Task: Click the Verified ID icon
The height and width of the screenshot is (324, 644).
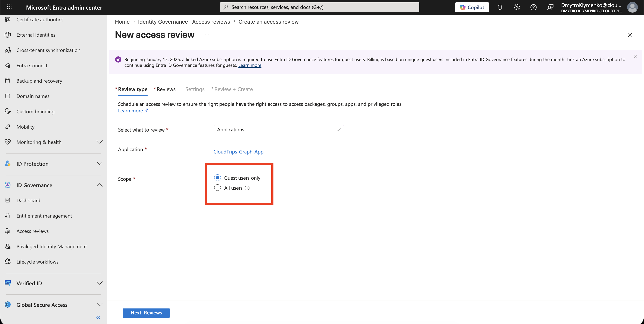Action: [8, 283]
